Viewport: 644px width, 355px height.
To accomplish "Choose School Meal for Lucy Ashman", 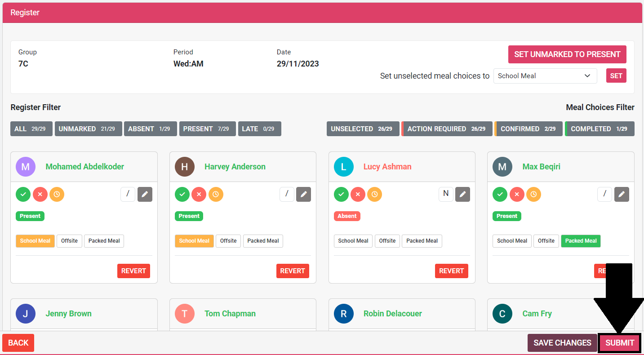I will (x=353, y=241).
